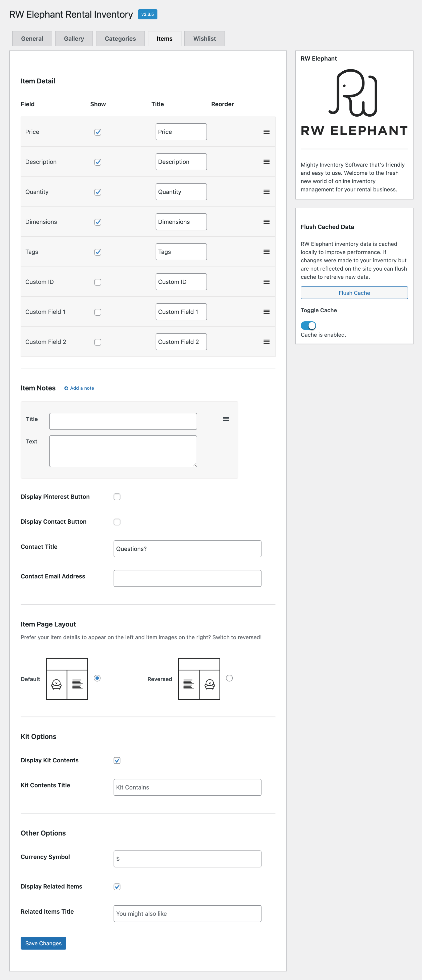
Task: Uncheck Show for the Quantity field
Action: tap(98, 192)
